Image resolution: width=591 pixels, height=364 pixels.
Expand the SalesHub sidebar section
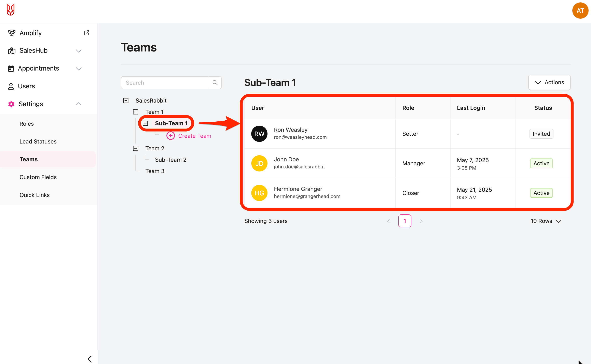pos(79,51)
